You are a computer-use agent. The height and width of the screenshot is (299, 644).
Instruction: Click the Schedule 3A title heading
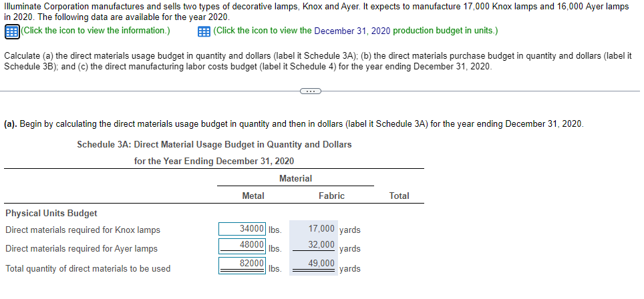pos(214,144)
